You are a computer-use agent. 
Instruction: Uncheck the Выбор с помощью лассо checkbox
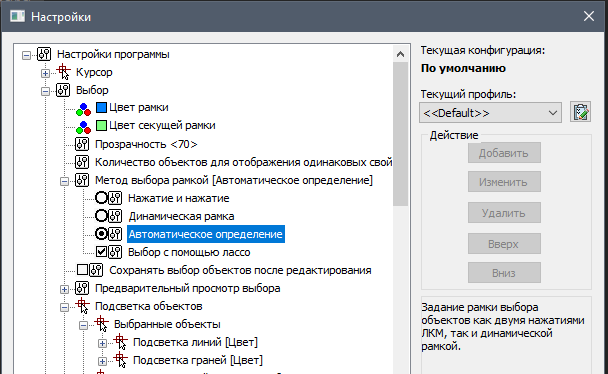tap(102, 252)
